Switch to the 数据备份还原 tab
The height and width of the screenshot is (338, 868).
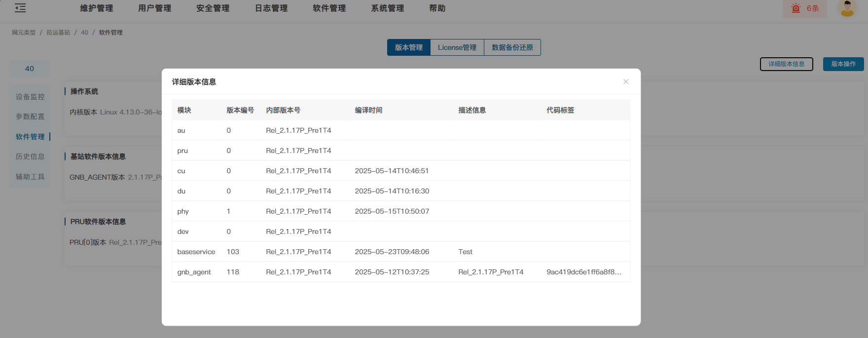512,47
